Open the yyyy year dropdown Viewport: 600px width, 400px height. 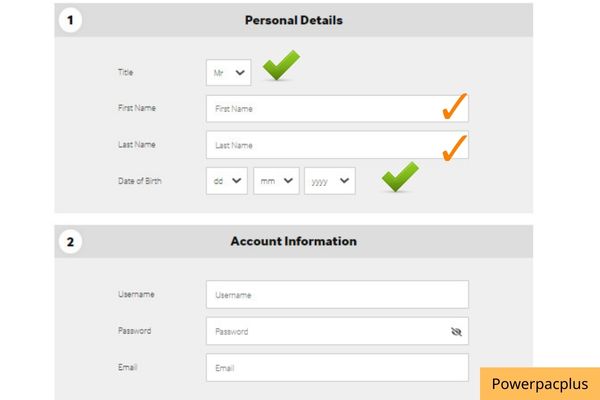point(330,181)
